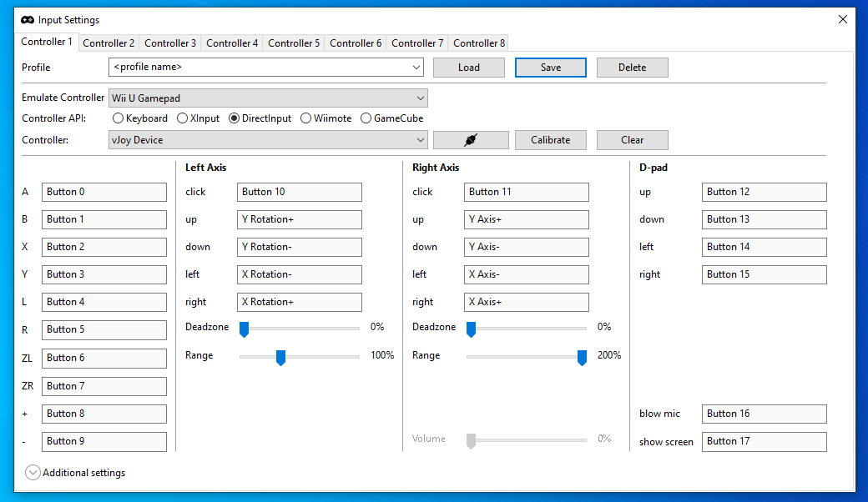Click the Delete profile button
The height and width of the screenshot is (502, 868).
click(x=632, y=68)
